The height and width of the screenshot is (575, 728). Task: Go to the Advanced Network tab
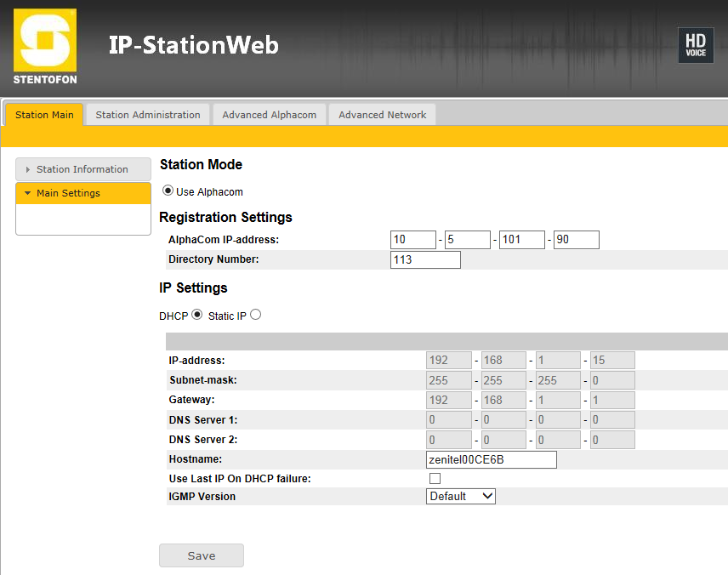382,115
